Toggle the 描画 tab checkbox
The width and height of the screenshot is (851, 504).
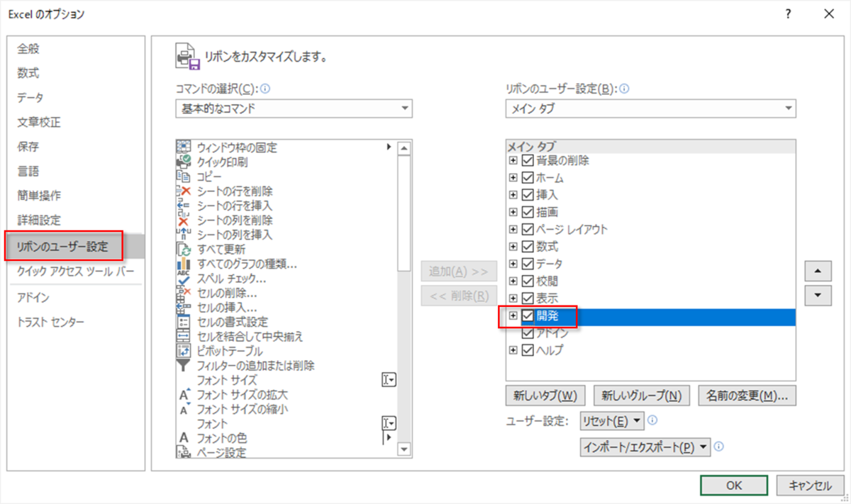coord(528,212)
